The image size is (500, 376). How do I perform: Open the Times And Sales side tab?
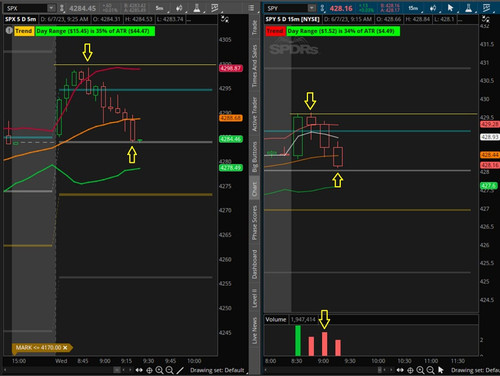coord(254,66)
